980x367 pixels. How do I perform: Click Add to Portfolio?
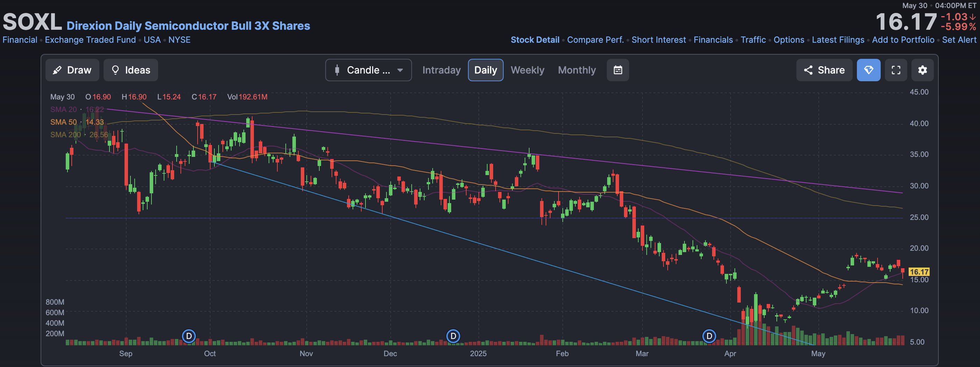[x=903, y=40]
